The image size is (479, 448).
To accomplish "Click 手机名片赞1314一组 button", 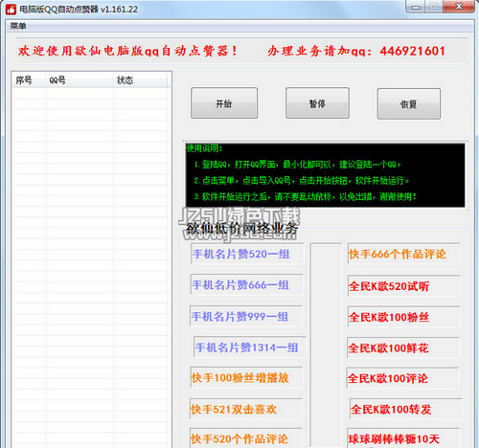I will pyautogui.click(x=250, y=347).
